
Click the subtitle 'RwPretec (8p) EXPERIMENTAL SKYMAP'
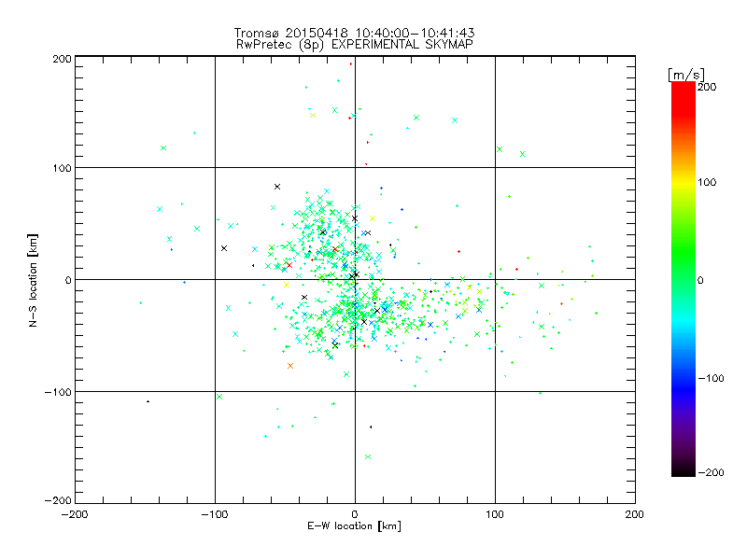click(355, 44)
